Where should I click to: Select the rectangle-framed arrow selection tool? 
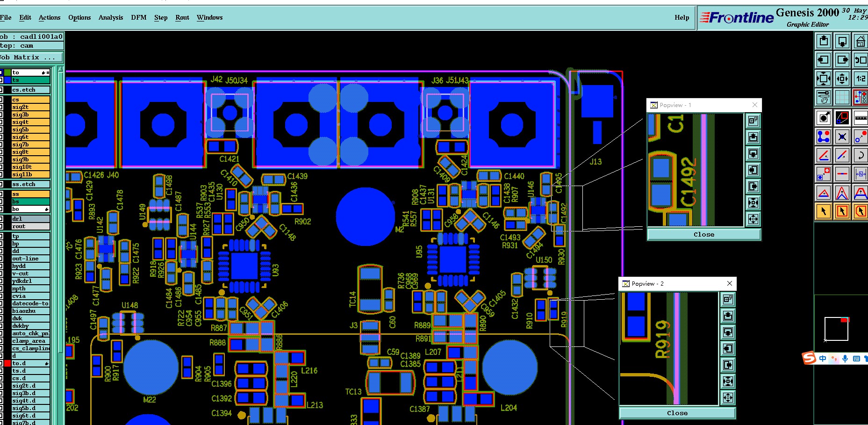842,211
